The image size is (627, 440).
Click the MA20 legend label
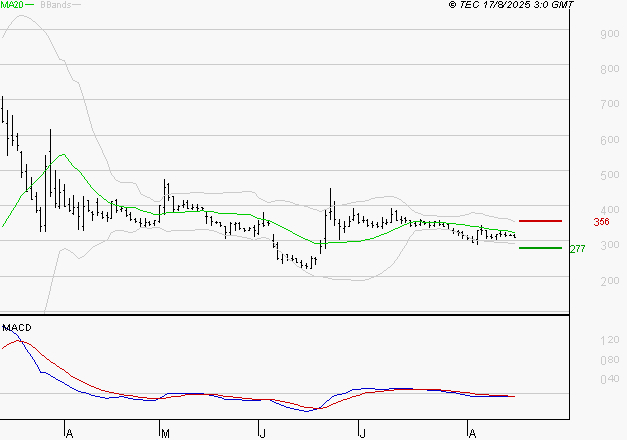tap(12, 5)
